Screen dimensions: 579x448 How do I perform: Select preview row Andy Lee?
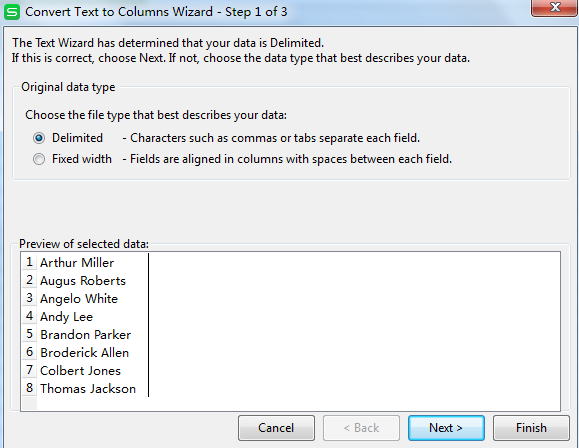point(66,317)
